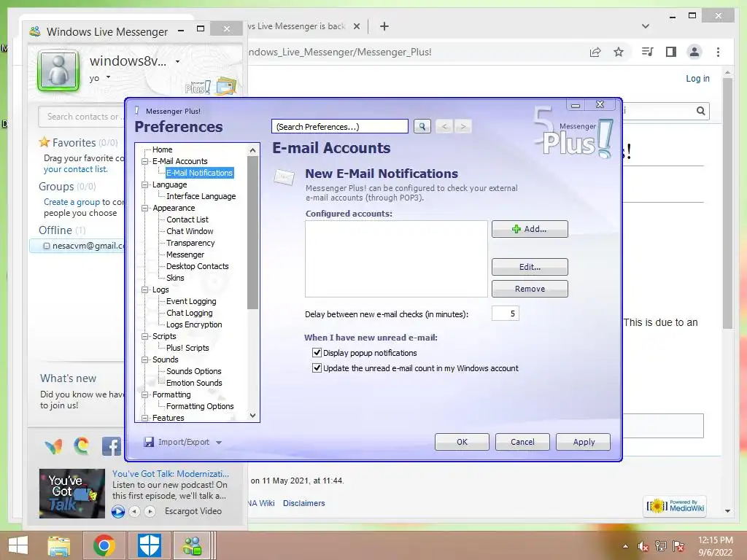Image resolution: width=747 pixels, height=560 pixels.
Task: Switch to Chrome in the taskbar
Action: click(x=104, y=545)
